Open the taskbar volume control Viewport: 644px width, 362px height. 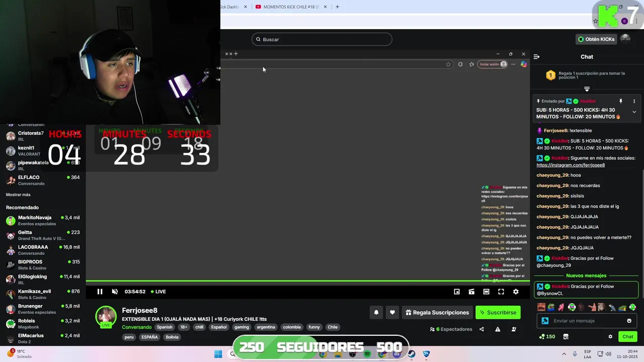(609, 354)
